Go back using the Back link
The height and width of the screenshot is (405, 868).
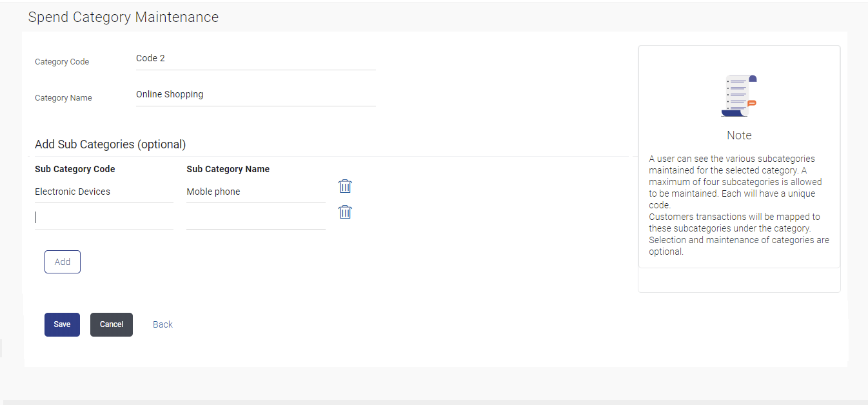(163, 324)
